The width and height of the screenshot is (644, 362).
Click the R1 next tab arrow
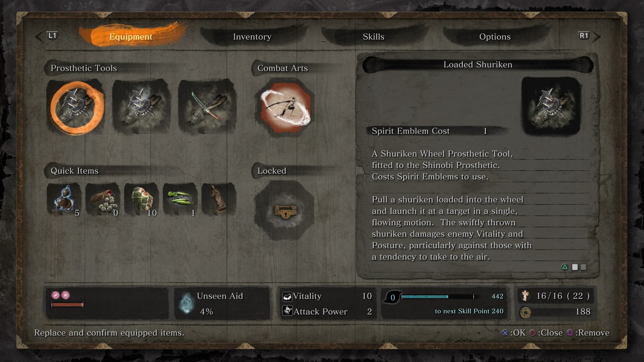click(x=589, y=36)
